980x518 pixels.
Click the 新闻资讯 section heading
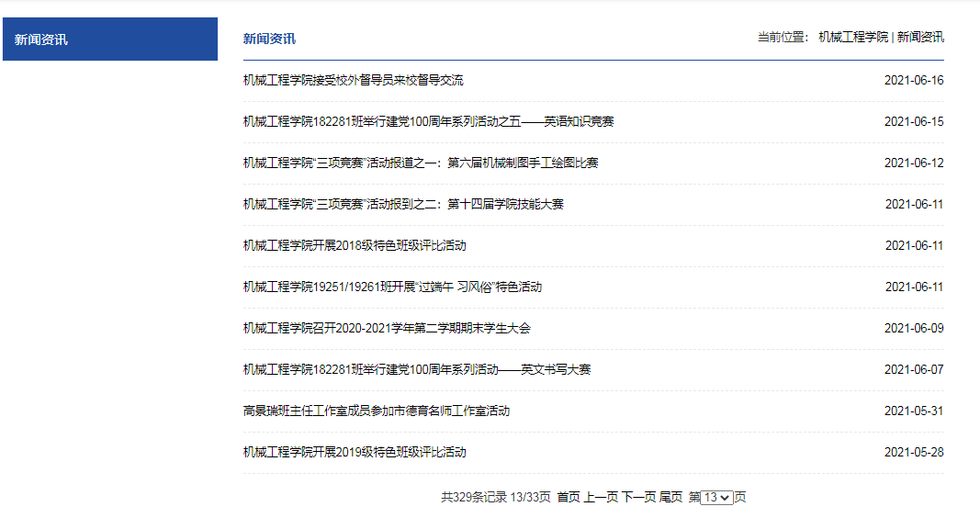[x=269, y=39]
